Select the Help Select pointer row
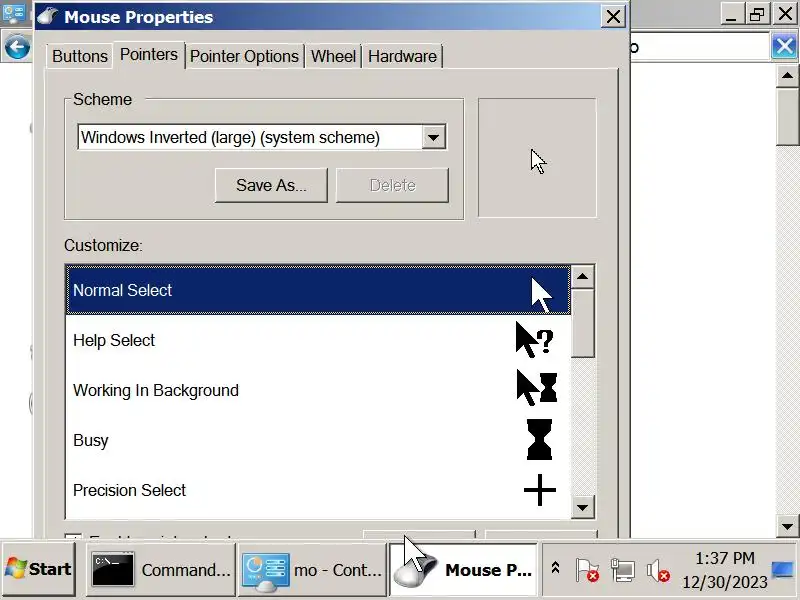800x600 pixels. [318, 340]
